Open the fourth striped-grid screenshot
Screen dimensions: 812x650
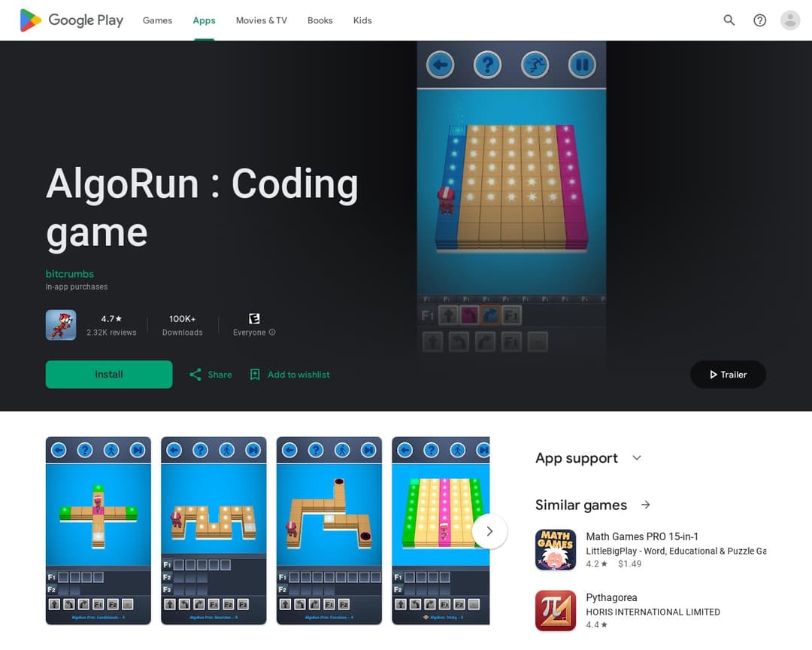(441, 530)
